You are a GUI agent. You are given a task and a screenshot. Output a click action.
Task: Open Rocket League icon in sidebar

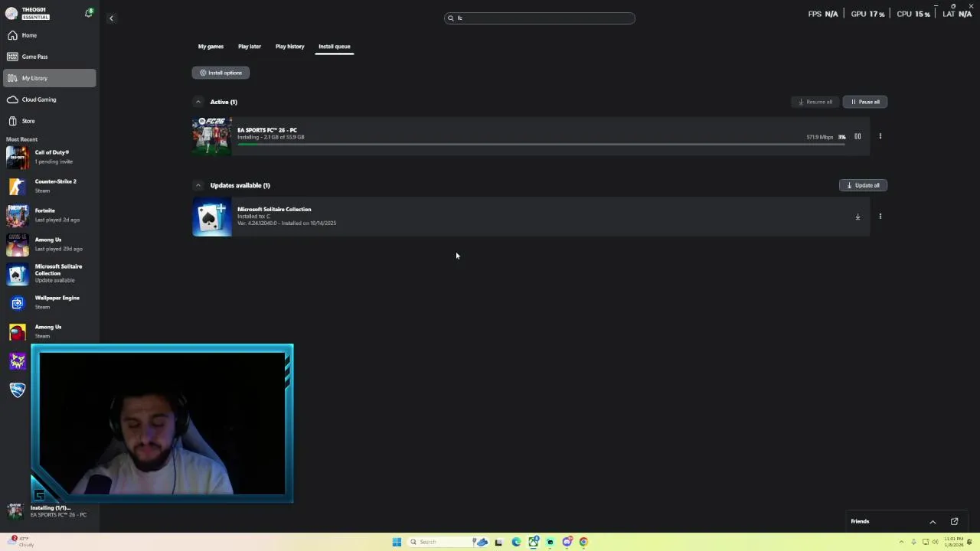(x=18, y=390)
